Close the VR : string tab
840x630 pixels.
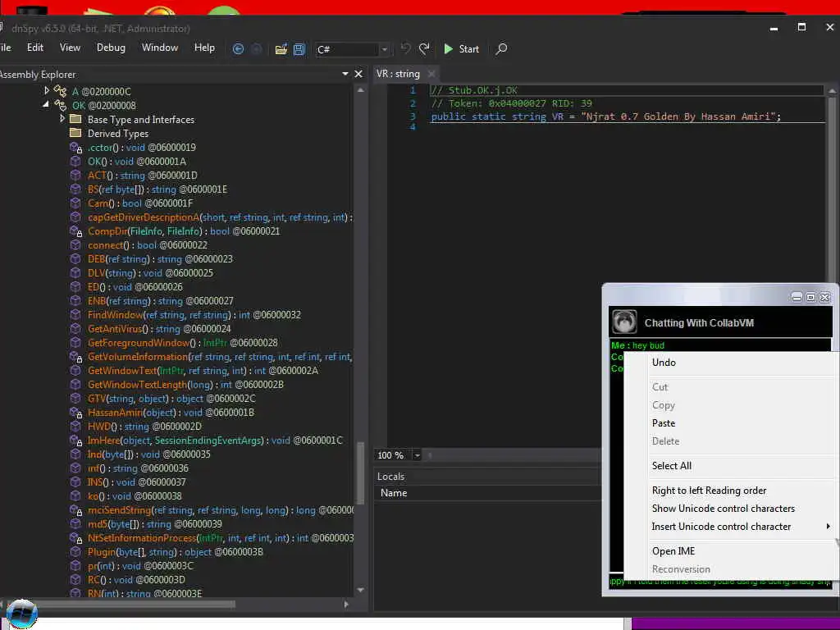(x=431, y=74)
